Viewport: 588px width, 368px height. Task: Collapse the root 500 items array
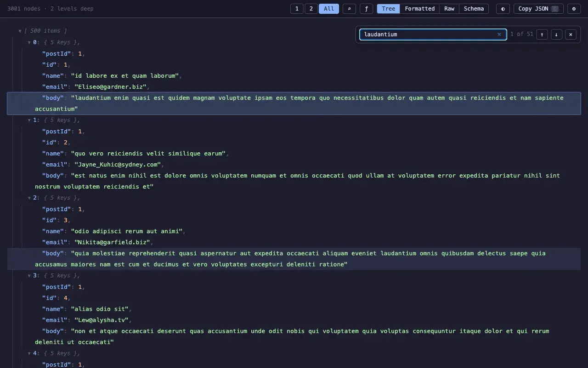20,31
